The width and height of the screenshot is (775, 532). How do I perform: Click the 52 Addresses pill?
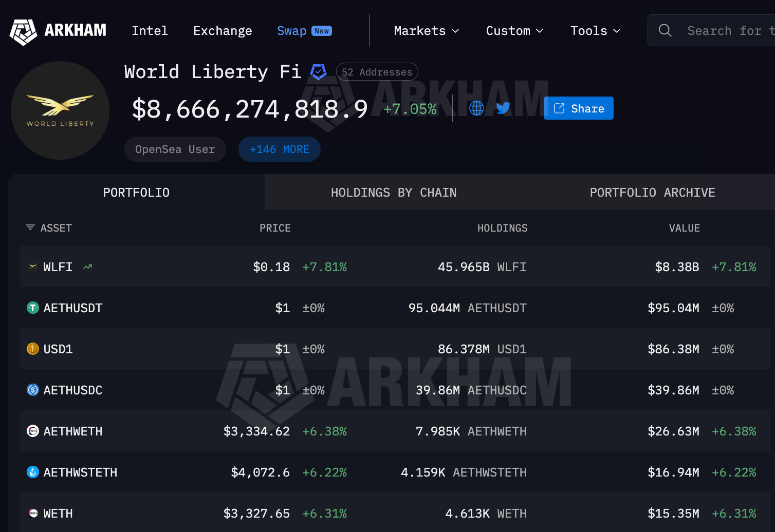pyautogui.click(x=377, y=72)
